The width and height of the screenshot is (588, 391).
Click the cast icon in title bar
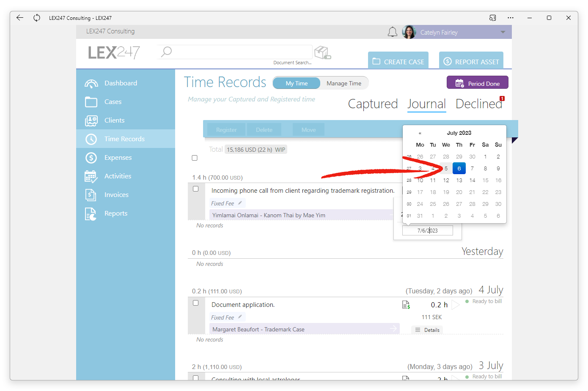tap(493, 18)
